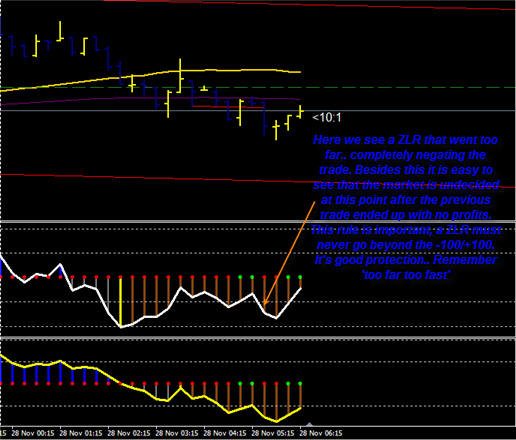
Task: Click the 28 Nov 00:15 time label
Action: click(33, 433)
